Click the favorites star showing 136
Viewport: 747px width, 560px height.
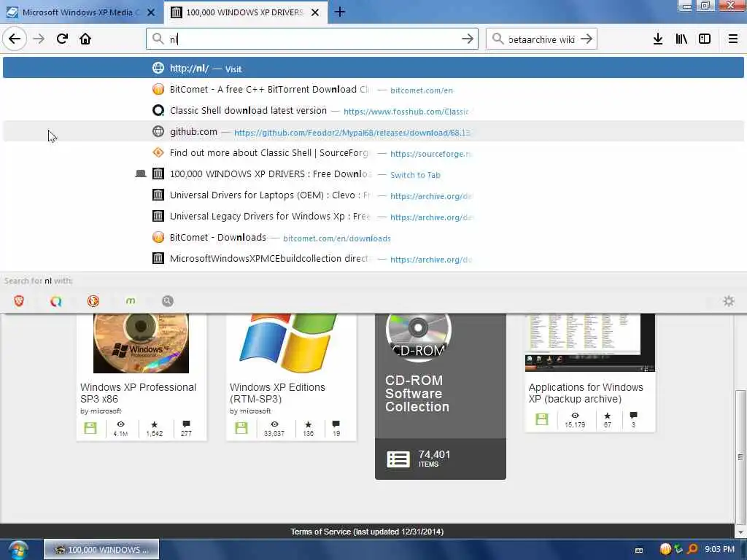[x=309, y=428]
